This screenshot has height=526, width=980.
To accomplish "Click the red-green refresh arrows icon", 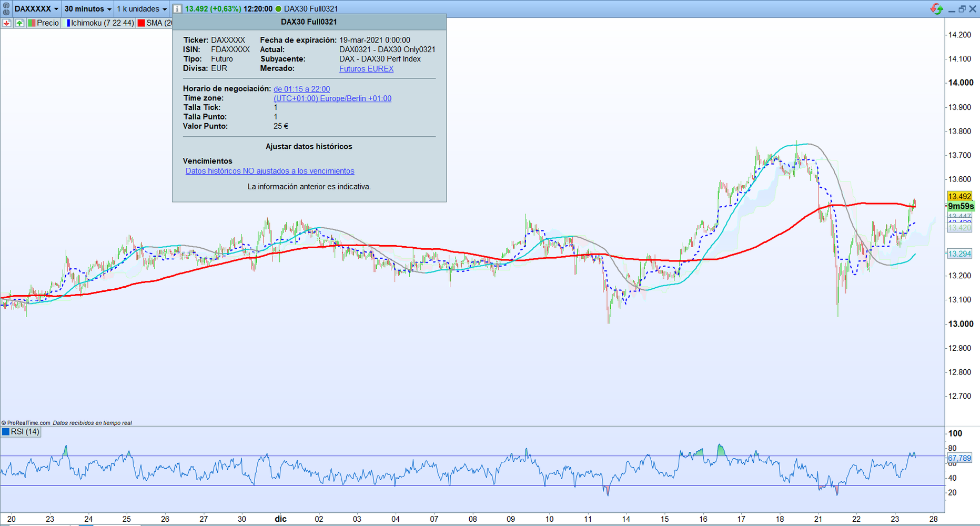I will (936, 9).
